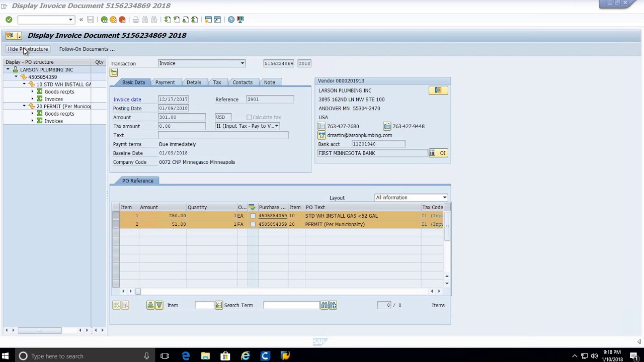Expand Goods recpts under item 10
This screenshot has height=362, width=644.
[x=32, y=92]
